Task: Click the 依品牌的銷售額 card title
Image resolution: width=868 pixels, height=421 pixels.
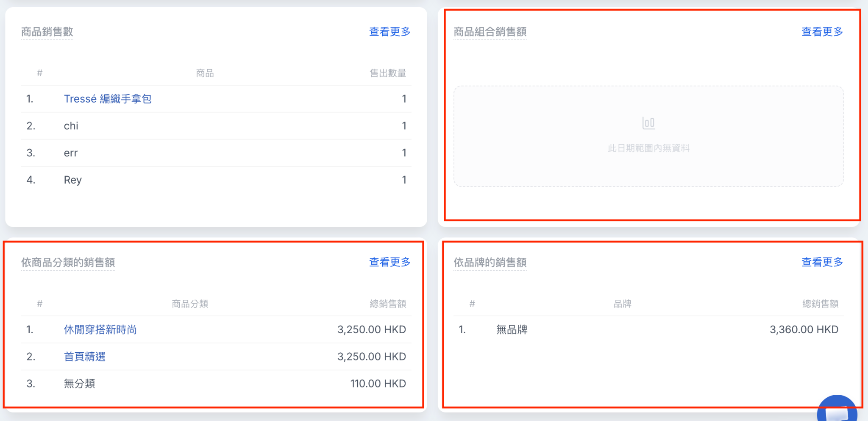Action: pos(490,262)
